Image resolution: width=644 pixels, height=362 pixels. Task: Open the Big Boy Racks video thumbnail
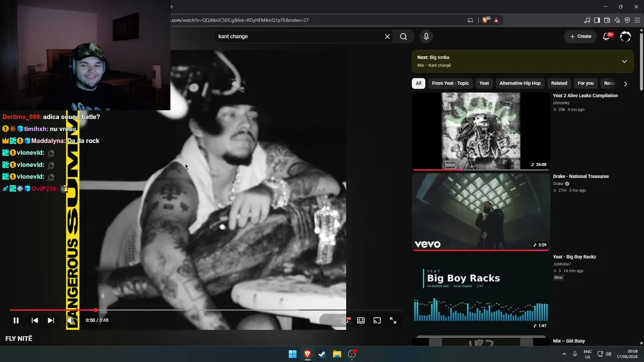[x=481, y=292]
